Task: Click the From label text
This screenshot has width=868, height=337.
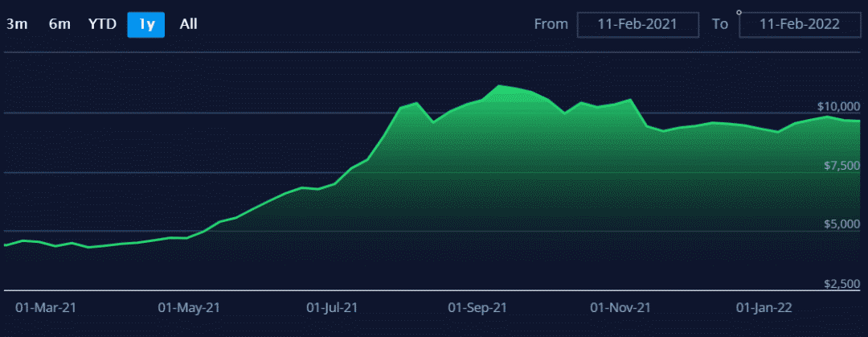Action: pos(551,24)
